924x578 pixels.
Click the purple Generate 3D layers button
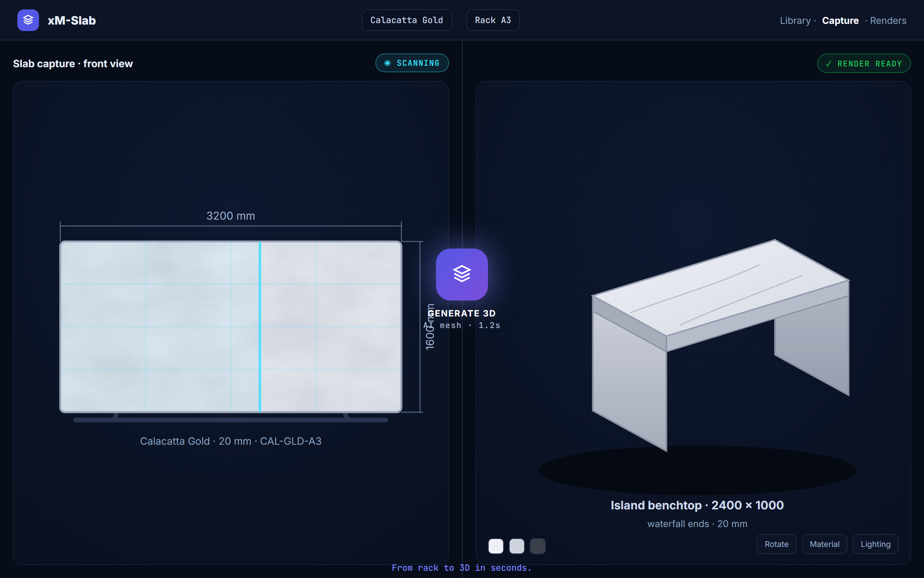462,274
